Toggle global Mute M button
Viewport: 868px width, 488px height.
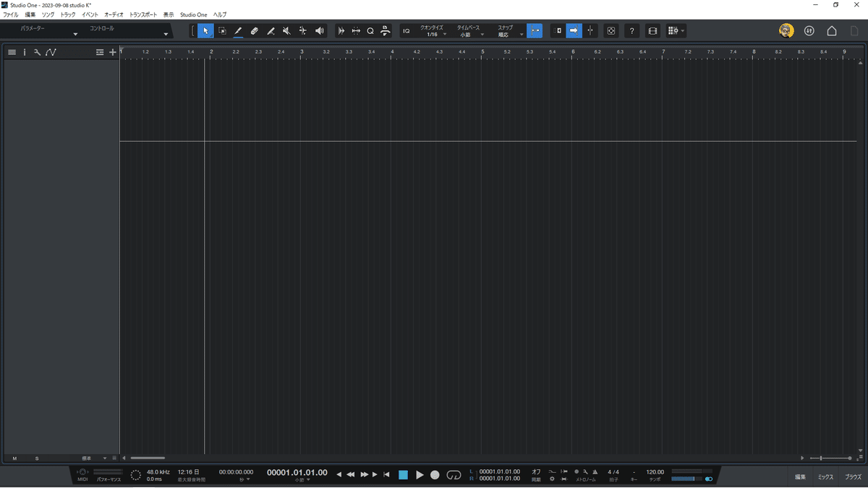(14, 458)
